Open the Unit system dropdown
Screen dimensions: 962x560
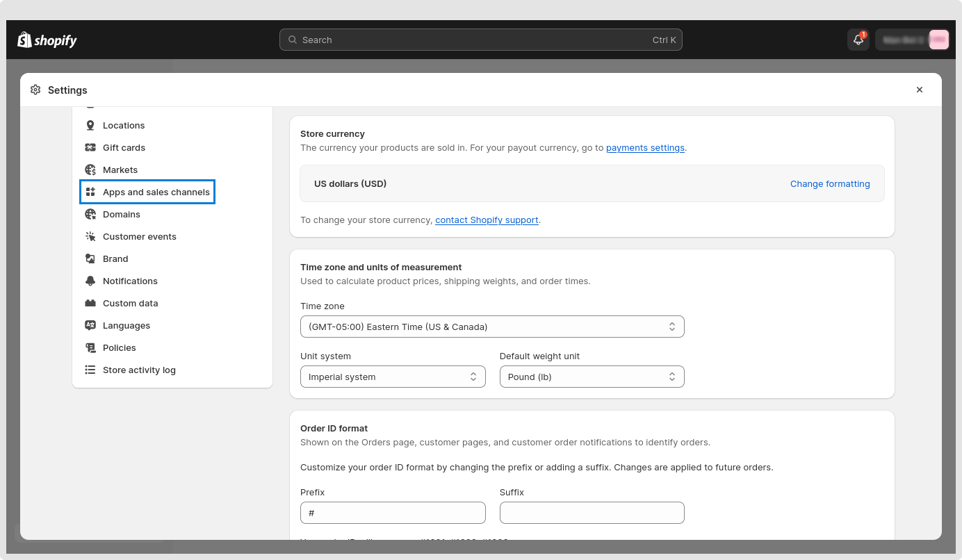pos(393,377)
